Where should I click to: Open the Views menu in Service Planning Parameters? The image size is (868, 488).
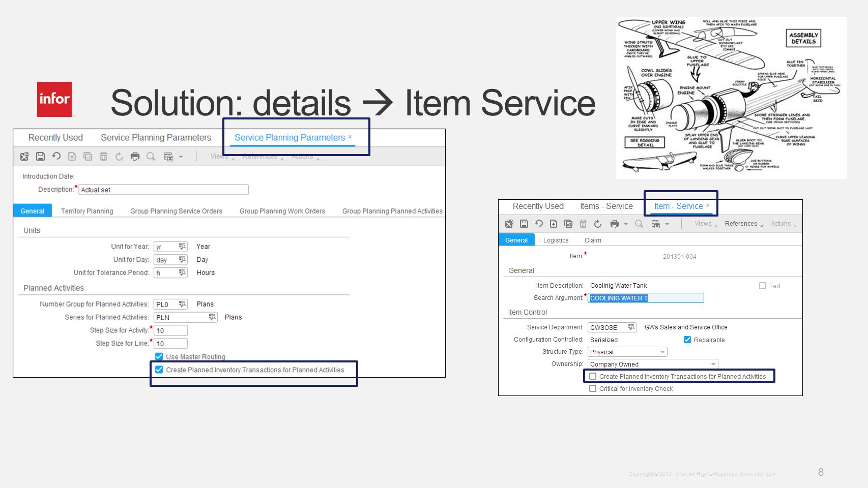pyautogui.click(x=222, y=157)
